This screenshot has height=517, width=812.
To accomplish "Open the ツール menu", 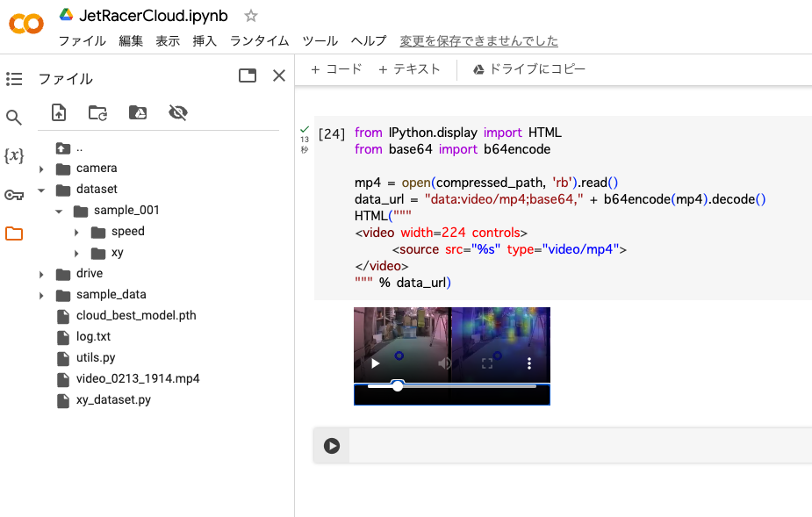I will (x=320, y=41).
